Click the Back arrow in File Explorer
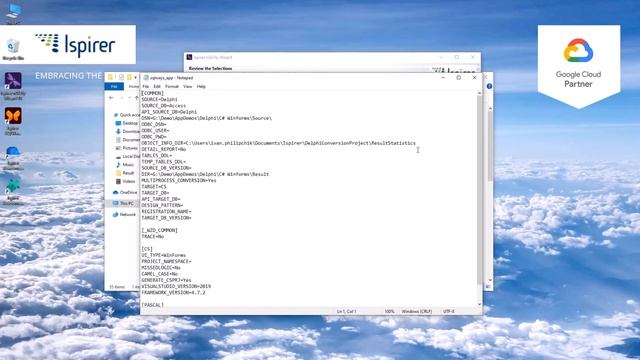Viewport: 640px width, 360px height. [x=111, y=98]
